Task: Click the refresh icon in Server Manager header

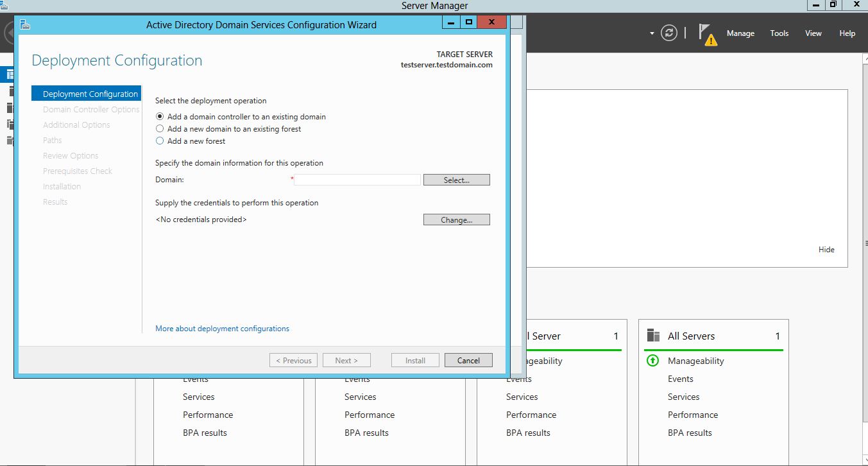Action: 669,33
